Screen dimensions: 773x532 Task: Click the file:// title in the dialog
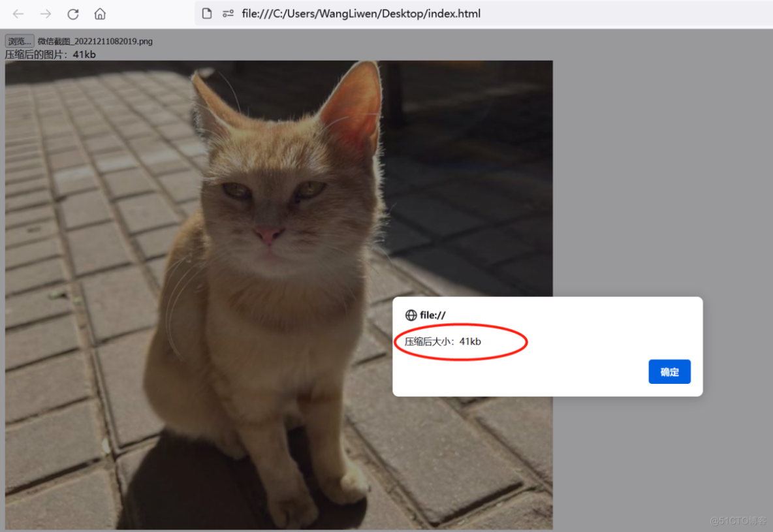[x=432, y=315]
